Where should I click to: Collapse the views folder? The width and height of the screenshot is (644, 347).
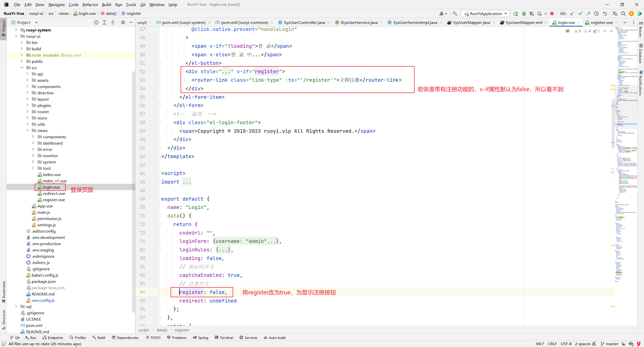coord(27,131)
